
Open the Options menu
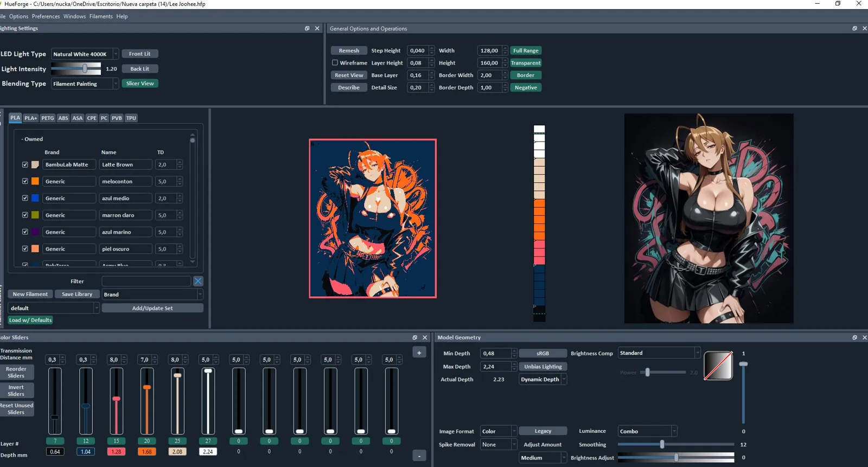coord(18,16)
